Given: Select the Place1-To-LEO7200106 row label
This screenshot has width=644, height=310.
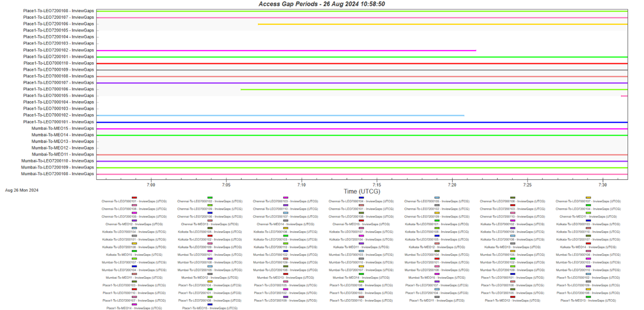Looking at the screenshot, I should click(x=58, y=24).
